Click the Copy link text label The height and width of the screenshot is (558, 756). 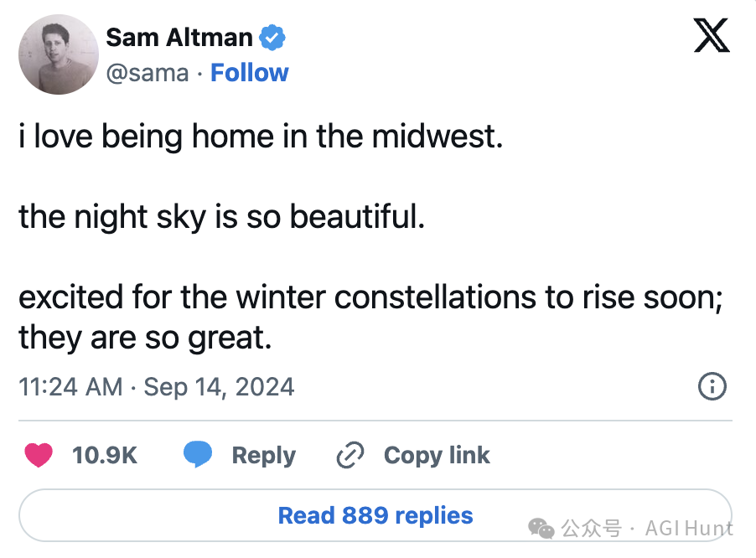pyautogui.click(x=437, y=456)
